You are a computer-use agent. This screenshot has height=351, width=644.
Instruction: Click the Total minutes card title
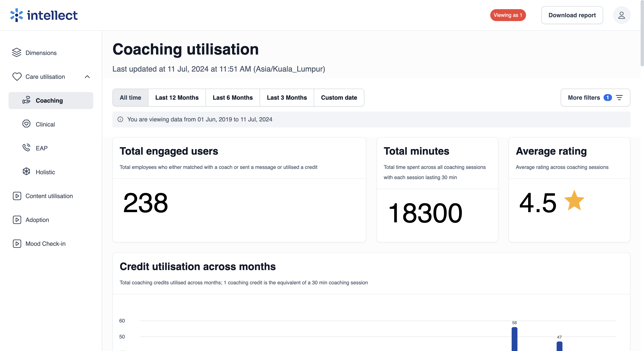[416, 151]
